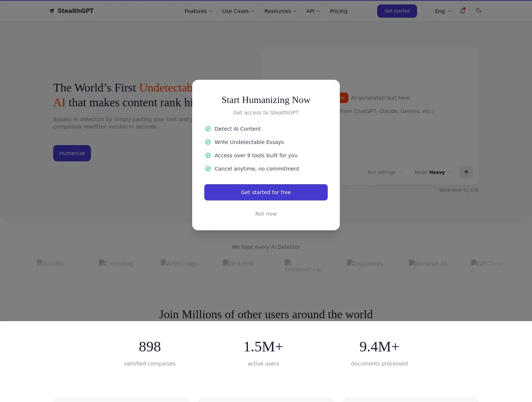532x402 pixels.
Task: Click the Winston AI logo image
Action: pos(427,264)
